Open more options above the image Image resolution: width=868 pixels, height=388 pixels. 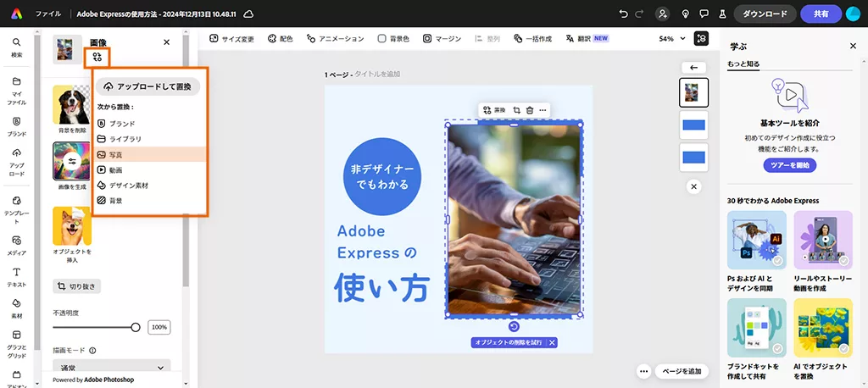[x=542, y=110]
